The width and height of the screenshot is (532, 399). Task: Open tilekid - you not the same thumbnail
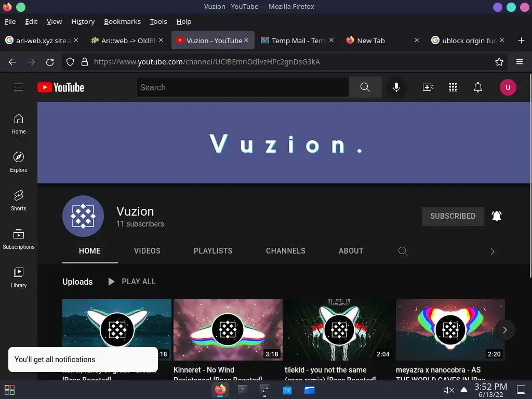339,330
